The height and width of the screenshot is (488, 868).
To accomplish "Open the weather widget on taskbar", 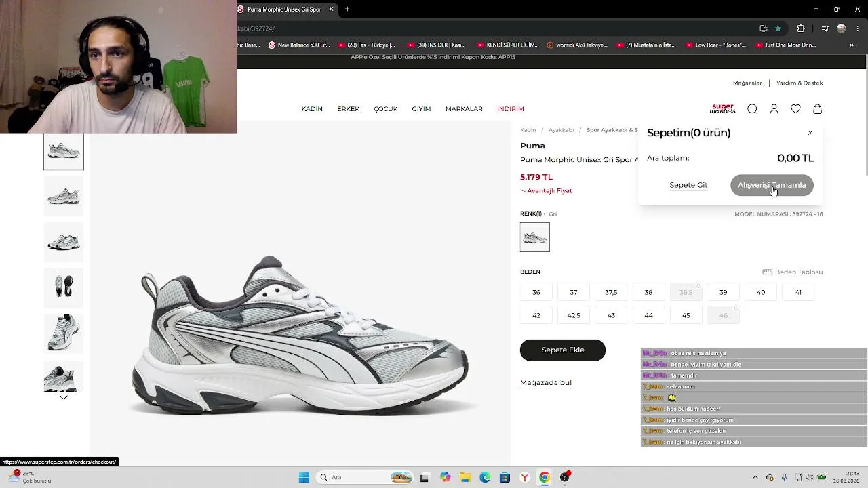I will 29,477.
